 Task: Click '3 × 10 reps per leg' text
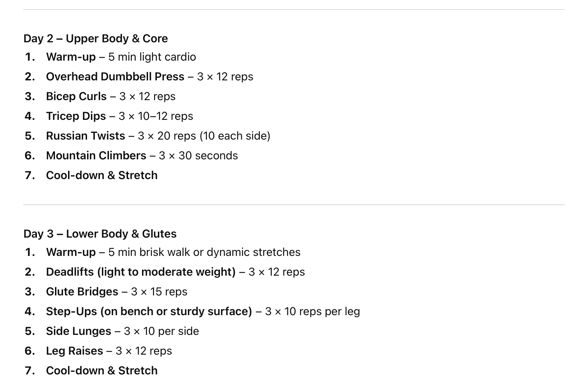click(312, 311)
